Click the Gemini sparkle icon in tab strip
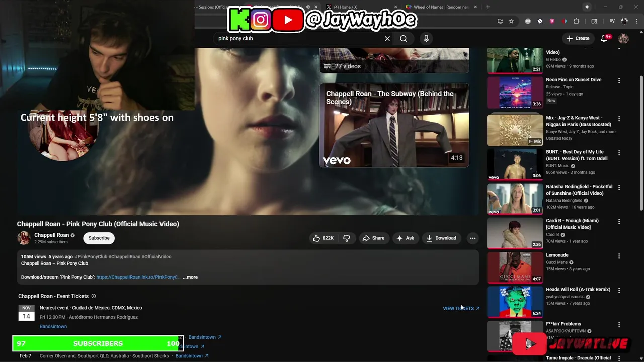This screenshot has width=644, height=362. click(x=587, y=7)
